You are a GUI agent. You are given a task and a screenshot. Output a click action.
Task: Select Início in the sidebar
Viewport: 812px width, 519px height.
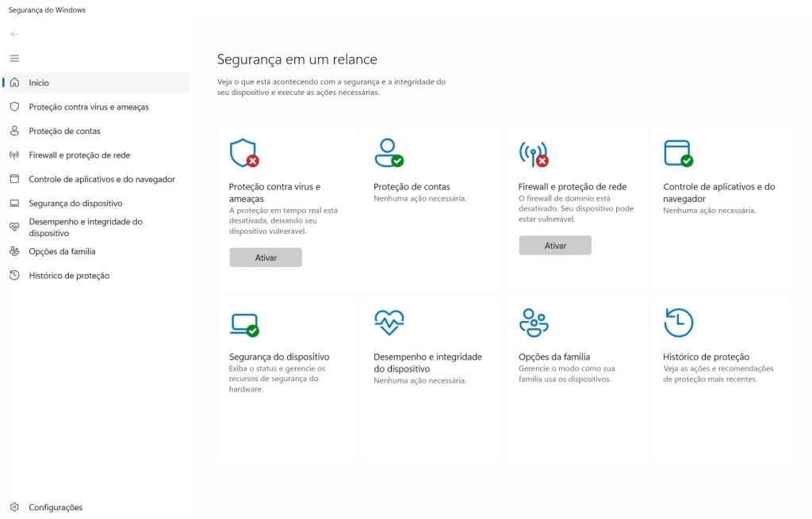pos(39,82)
